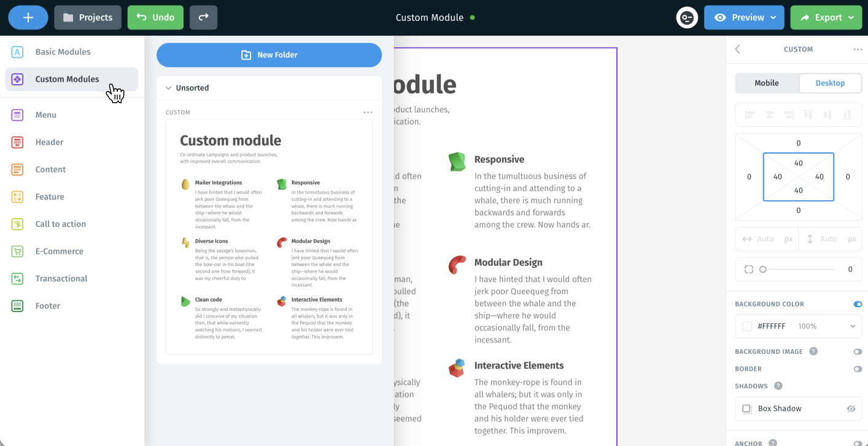
Task: Click the Box Shadow color swatch
Action: coord(746,409)
